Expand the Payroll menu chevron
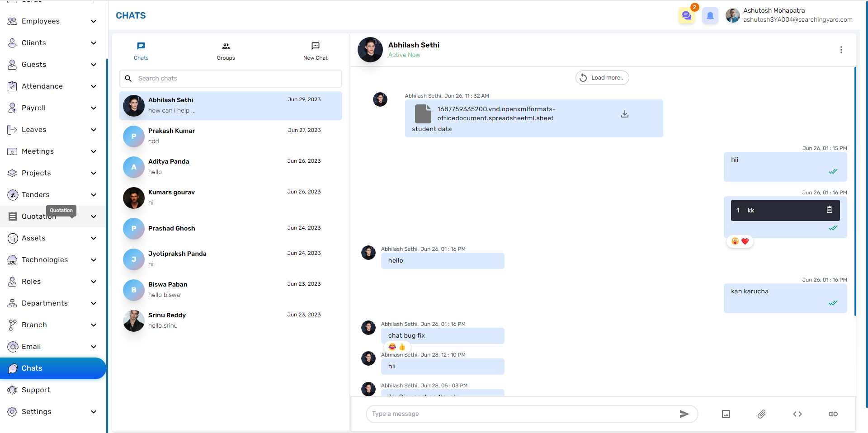 [94, 108]
